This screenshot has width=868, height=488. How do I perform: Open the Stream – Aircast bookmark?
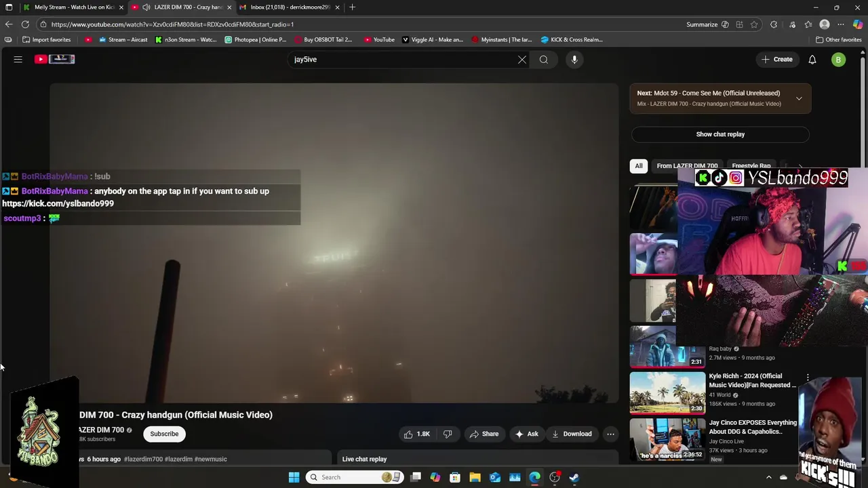pyautogui.click(x=123, y=39)
